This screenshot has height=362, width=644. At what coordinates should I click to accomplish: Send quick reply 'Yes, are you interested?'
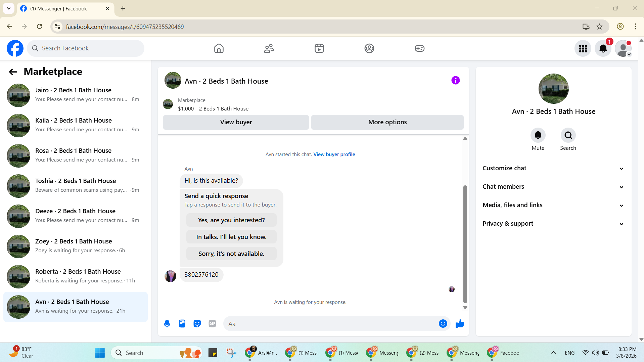click(231, 220)
